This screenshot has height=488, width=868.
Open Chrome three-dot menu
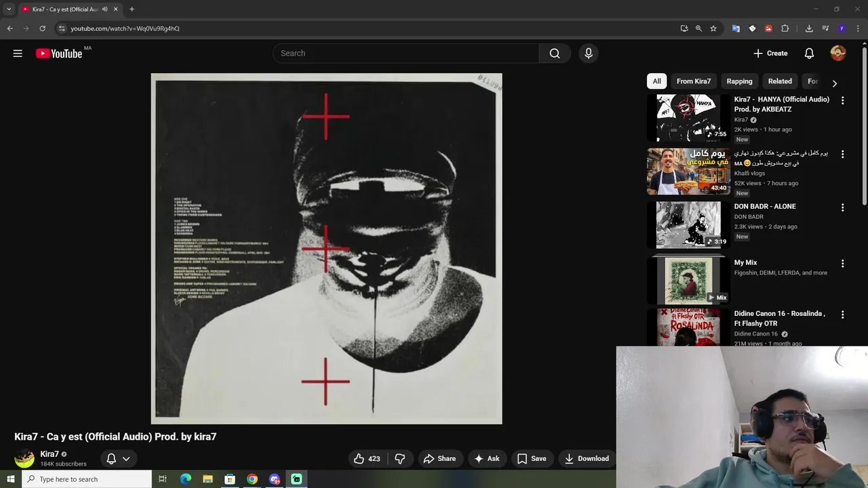click(856, 28)
